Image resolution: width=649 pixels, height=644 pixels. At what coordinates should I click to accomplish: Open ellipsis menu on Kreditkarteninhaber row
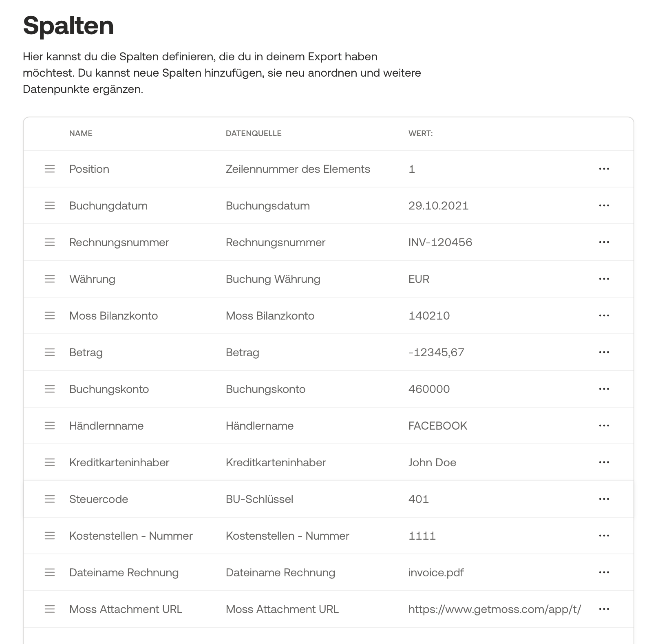point(604,462)
